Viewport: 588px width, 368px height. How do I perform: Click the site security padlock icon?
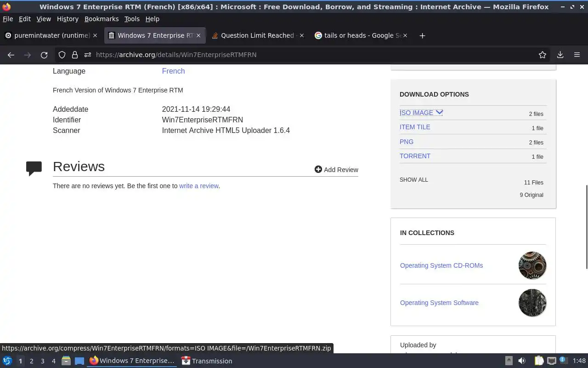pos(75,55)
